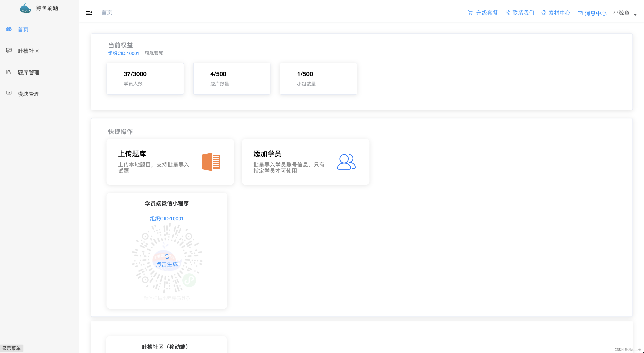644x353 pixels.
Task: Click the envelope message icon
Action: click(x=580, y=13)
